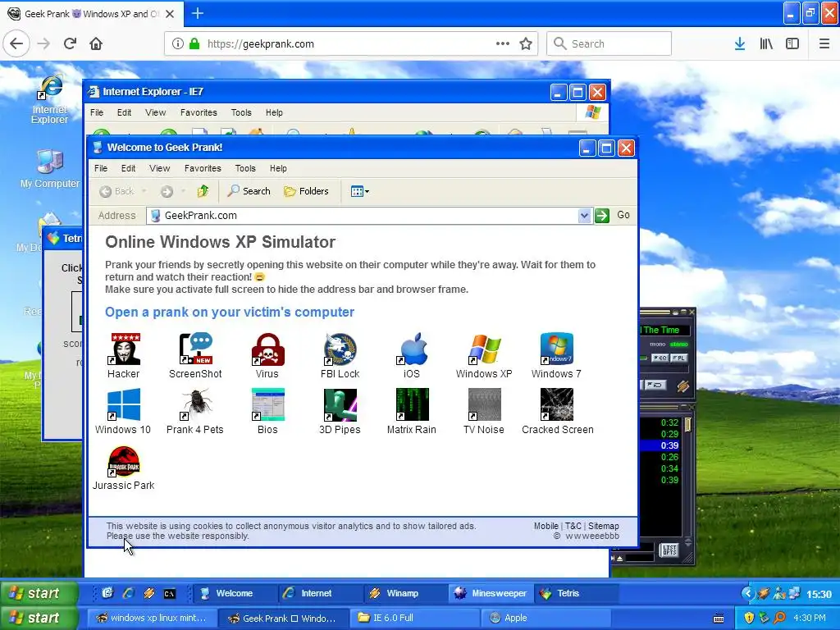The image size is (840, 630).
Task: Launch the 3D Pipes screensaver icon
Action: pos(340,412)
